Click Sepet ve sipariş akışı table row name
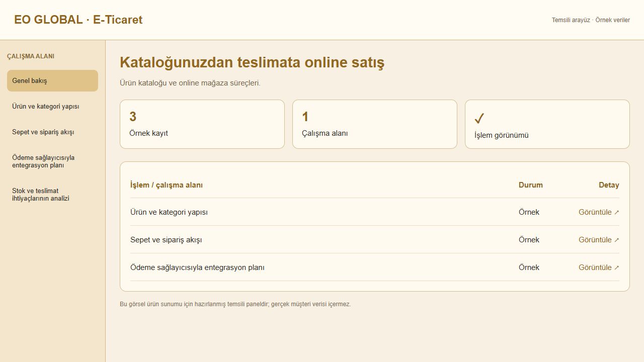The height and width of the screenshot is (362, 644). [x=166, y=240]
